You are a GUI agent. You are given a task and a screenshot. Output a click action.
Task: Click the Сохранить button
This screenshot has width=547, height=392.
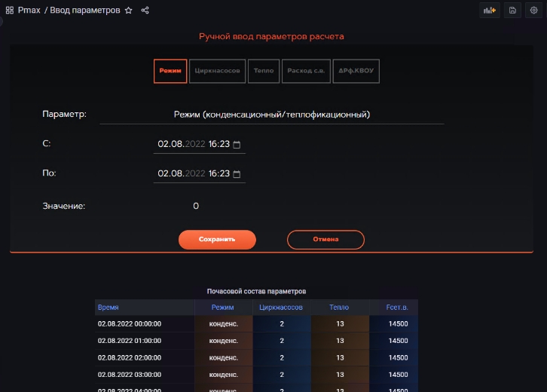[217, 239]
